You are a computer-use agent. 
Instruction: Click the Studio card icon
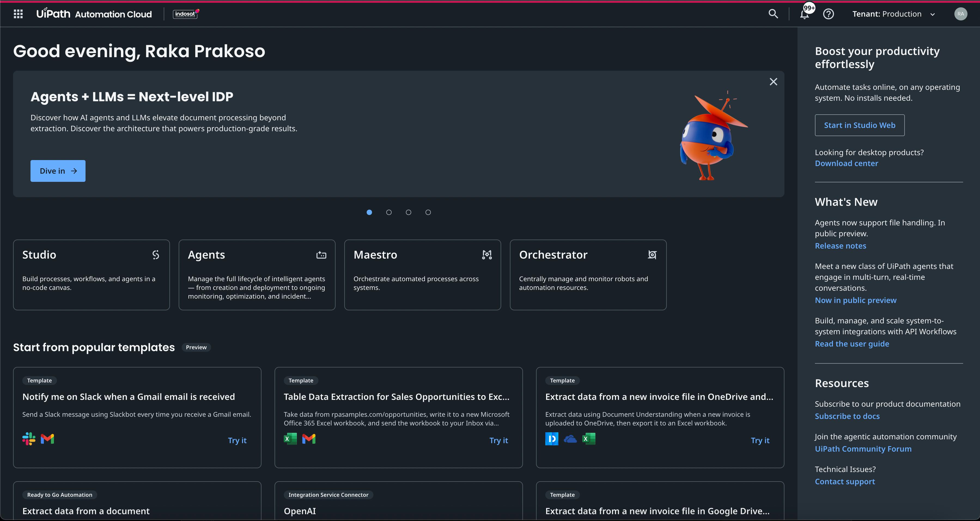point(156,255)
